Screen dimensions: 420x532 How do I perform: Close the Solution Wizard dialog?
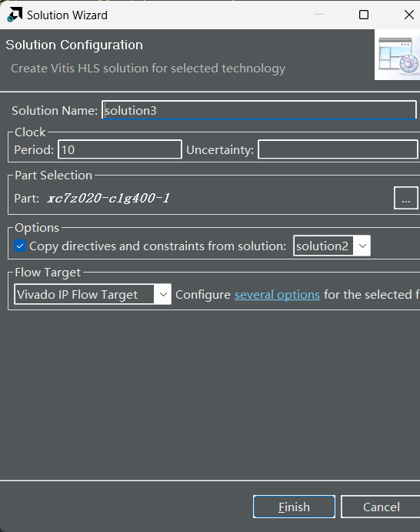point(409,15)
